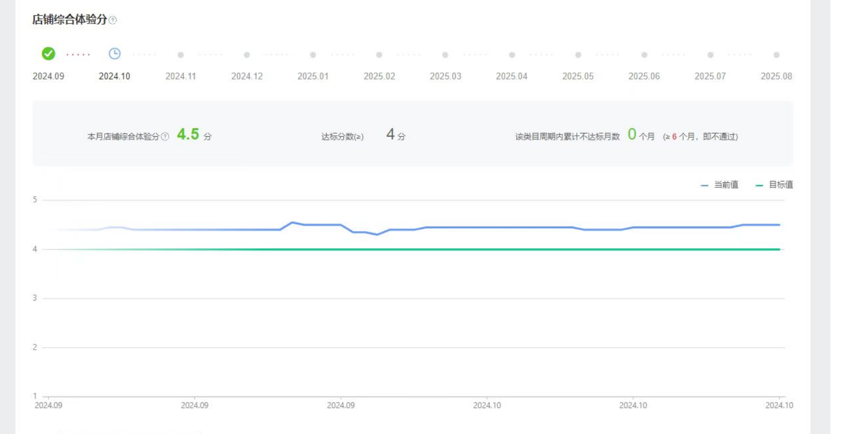Click help icon beside 店铺综合体验分 title
Image resolution: width=868 pixels, height=434 pixels.
click(113, 20)
